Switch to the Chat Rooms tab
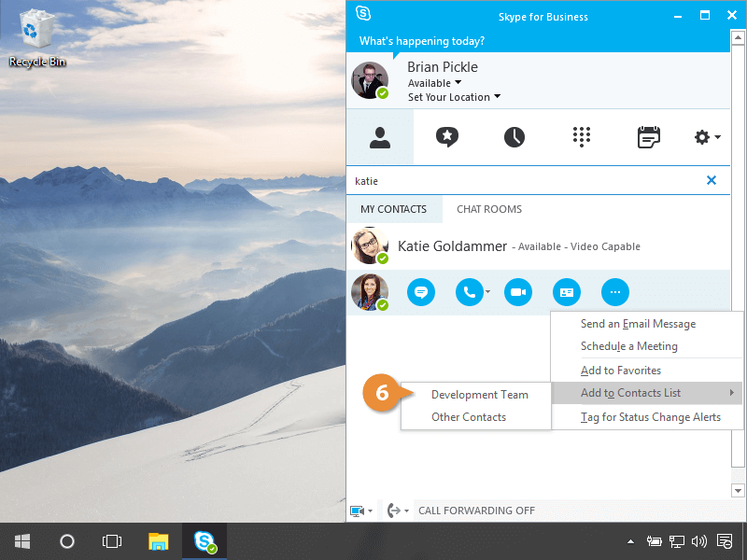Screen dimensions: 747x560 [x=488, y=209]
